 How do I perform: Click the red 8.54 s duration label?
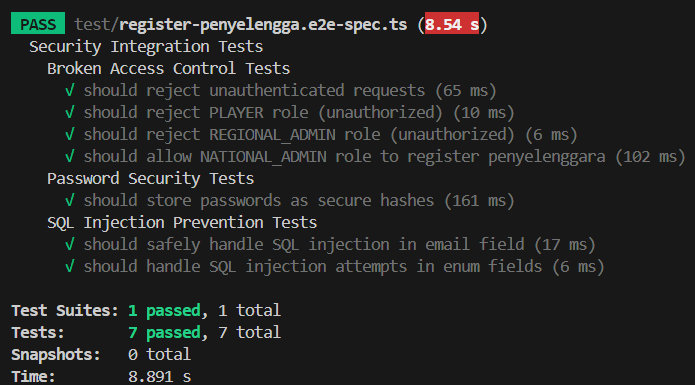(x=452, y=23)
